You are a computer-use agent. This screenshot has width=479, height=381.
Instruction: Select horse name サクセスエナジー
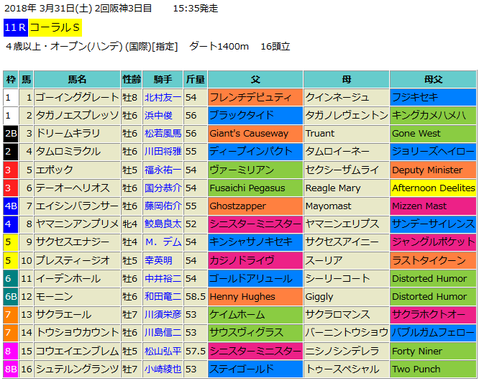(x=72, y=242)
